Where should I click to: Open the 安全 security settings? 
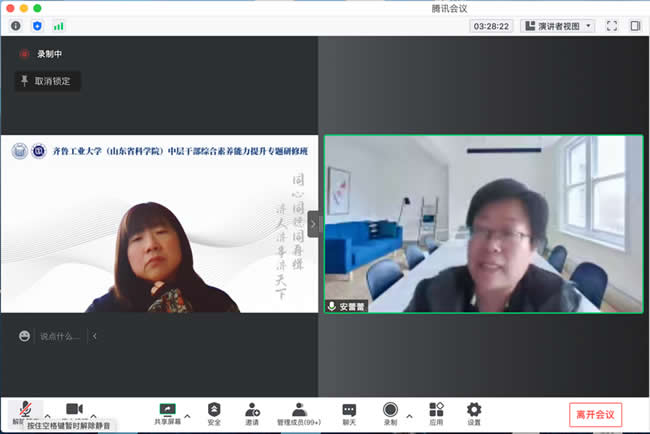coord(214,413)
